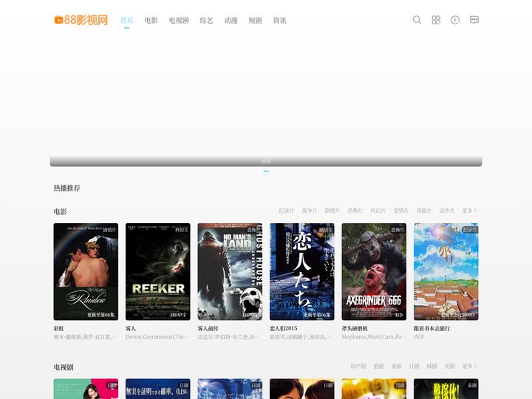This screenshot has width=532, height=399.
Task: Filter TV series by 港剧
Action: click(x=378, y=366)
